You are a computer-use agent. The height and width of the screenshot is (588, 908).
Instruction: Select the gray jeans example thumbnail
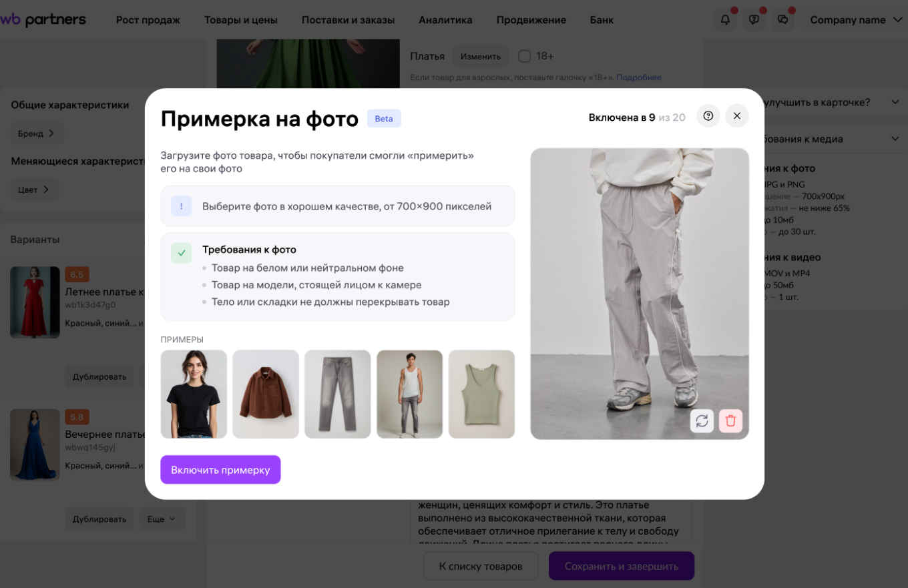click(x=337, y=394)
